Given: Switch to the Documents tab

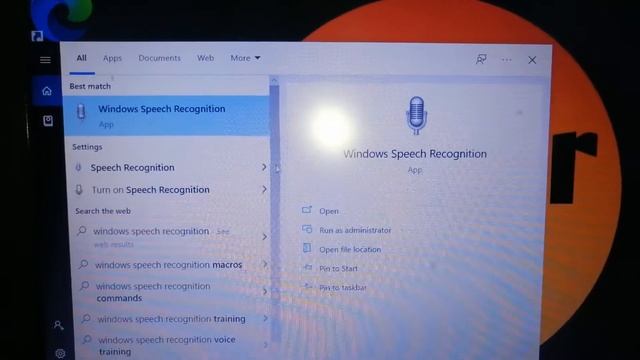Looking at the screenshot, I should (x=160, y=58).
